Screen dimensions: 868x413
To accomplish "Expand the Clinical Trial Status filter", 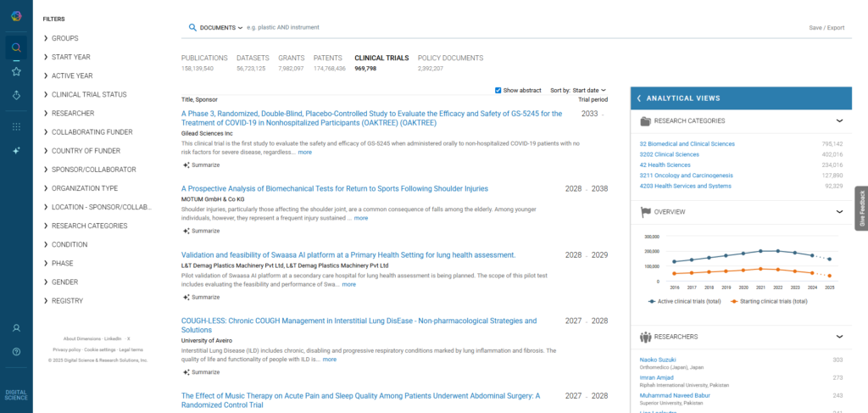I will pyautogui.click(x=89, y=94).
